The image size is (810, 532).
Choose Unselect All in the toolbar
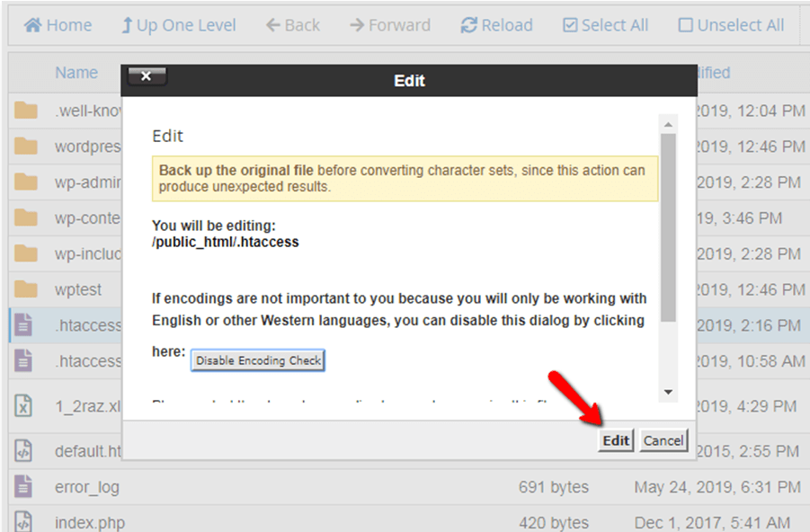coord(731,25)
